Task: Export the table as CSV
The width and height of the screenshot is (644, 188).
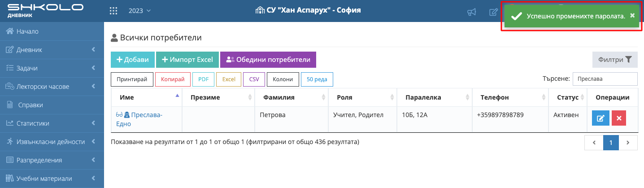Action: coord(254,79)
